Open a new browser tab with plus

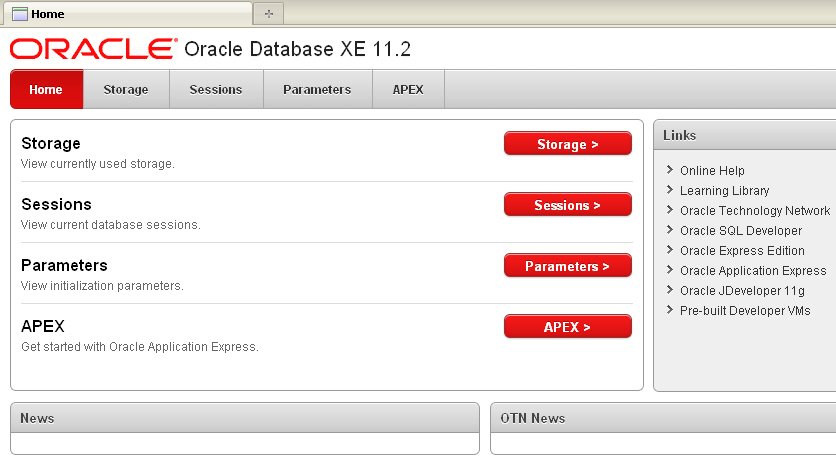pyautogui.click(x=269, y=14)
